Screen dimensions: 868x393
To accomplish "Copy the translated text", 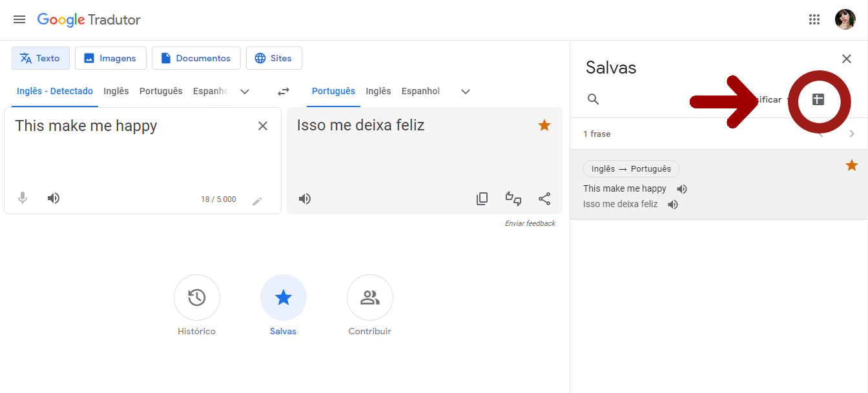I will (x=482, y=198).
